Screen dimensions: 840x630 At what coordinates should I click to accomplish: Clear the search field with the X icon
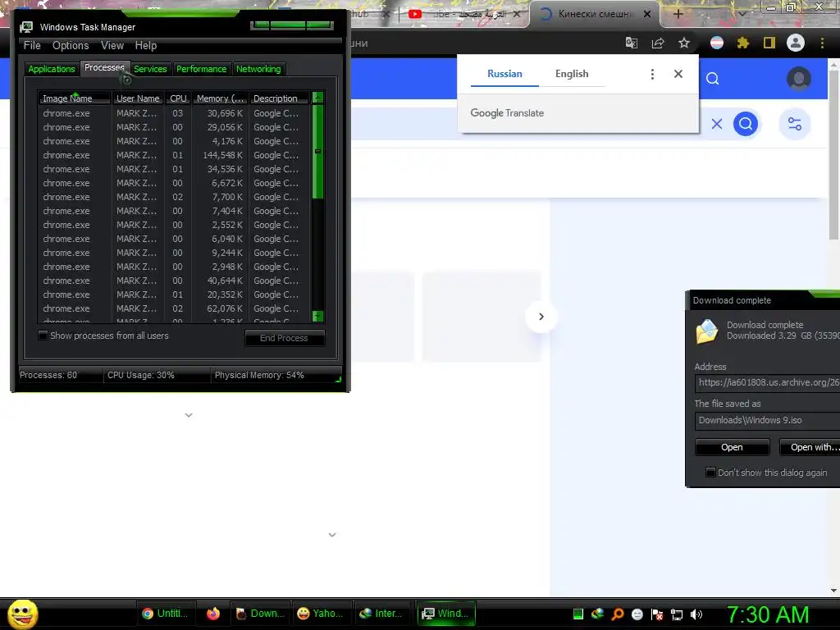tap(717, 125)
